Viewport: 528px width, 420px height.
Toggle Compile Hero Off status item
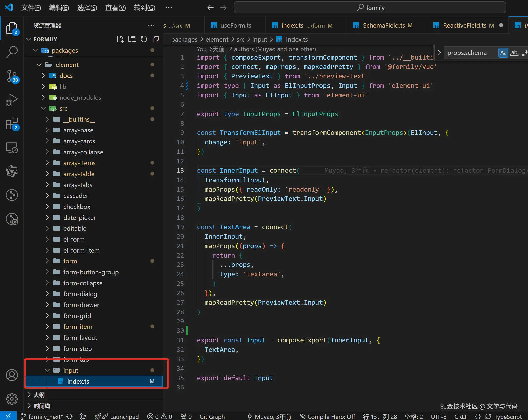(x=327, y=416)
